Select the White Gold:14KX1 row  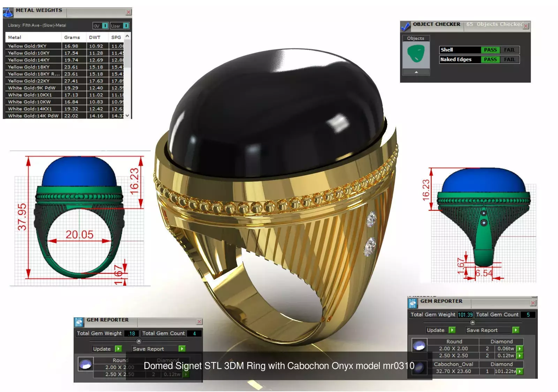65,109
